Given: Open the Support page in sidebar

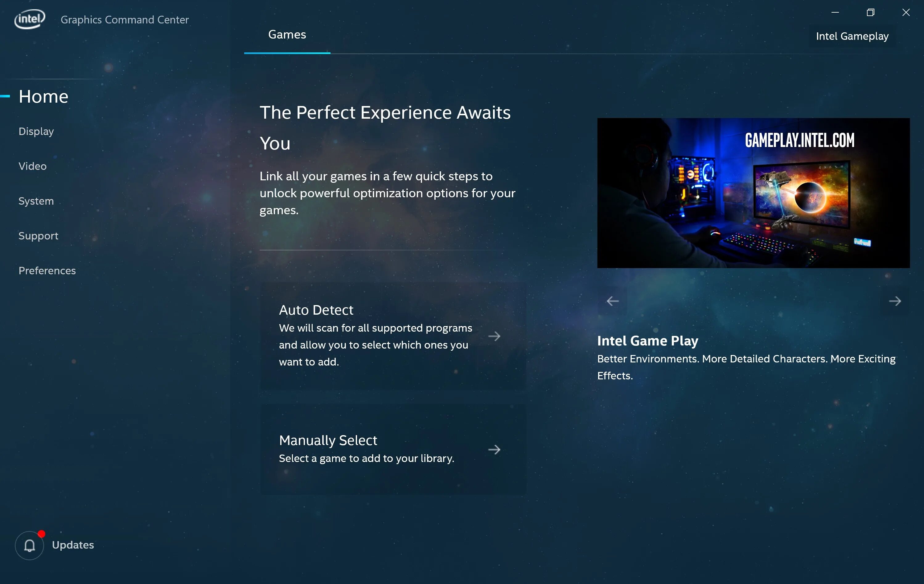Looking at the screenshot, I should click(x=38, y=236).
